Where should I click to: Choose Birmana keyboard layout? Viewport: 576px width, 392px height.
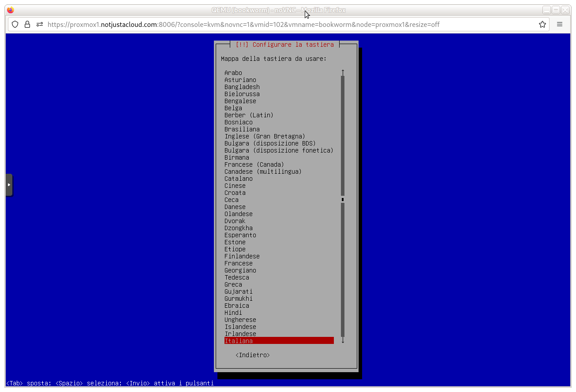[x=237, y=157]
